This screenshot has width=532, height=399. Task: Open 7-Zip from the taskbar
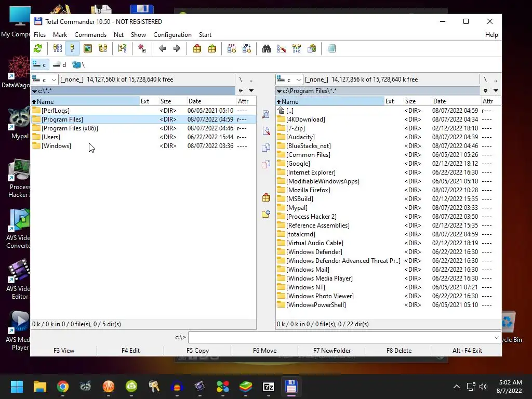click(x=269, y=387)
